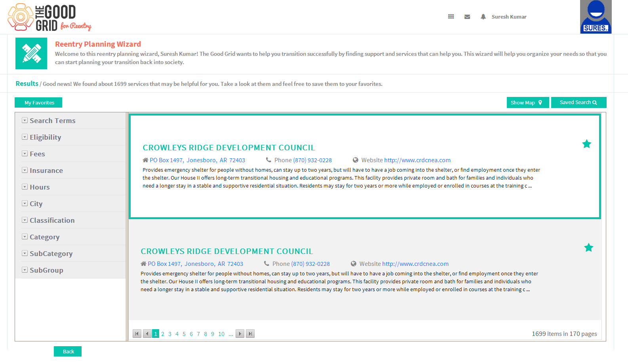
Task: Click phone icon in second result
Action: [x=266, y=264]
